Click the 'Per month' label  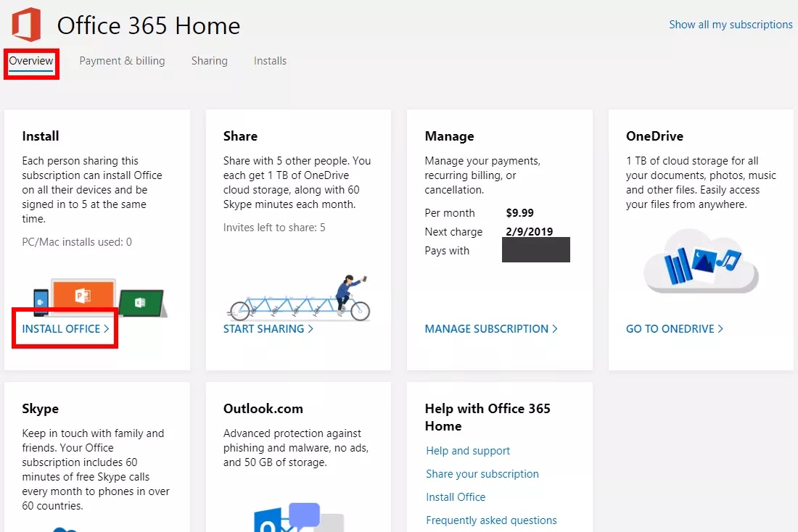[x=450, y=213]
